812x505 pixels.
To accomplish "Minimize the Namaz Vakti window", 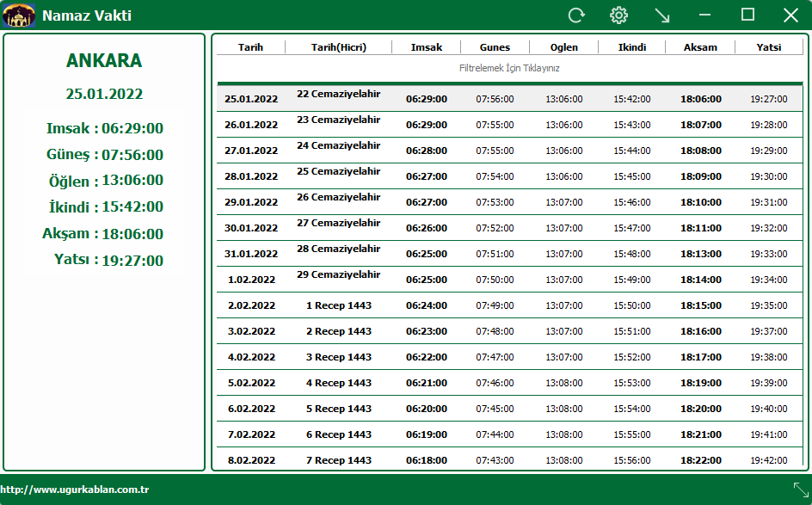I will coord(704,15).
